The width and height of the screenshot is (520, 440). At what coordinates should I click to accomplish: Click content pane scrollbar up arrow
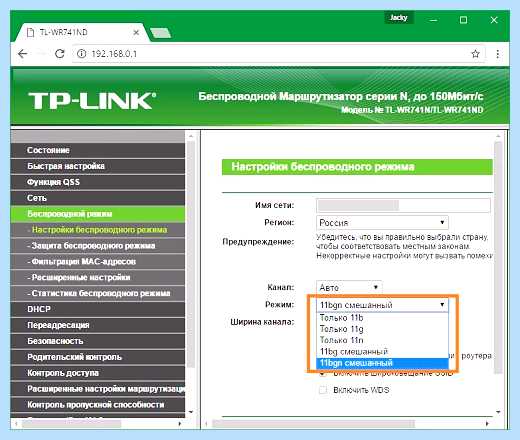498,136
